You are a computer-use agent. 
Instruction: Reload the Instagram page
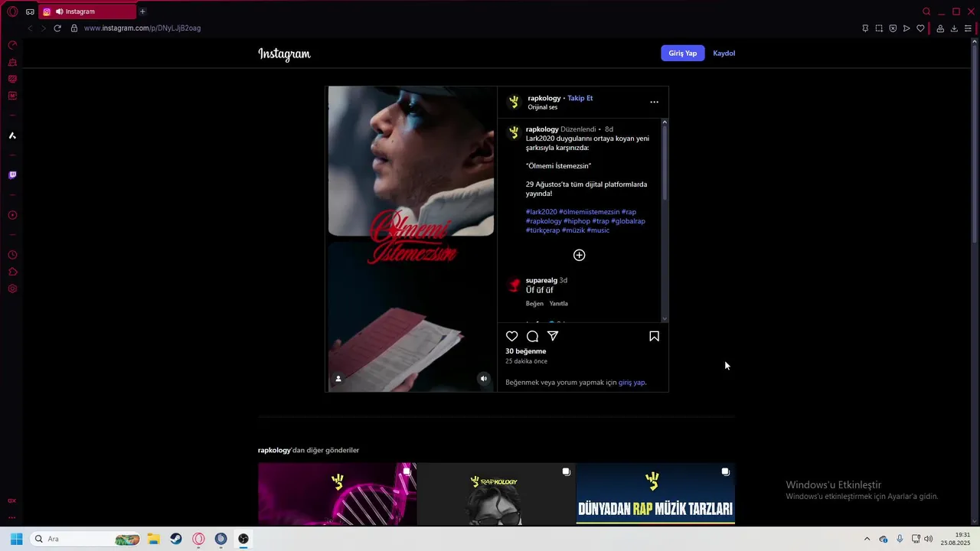[57, 28]
